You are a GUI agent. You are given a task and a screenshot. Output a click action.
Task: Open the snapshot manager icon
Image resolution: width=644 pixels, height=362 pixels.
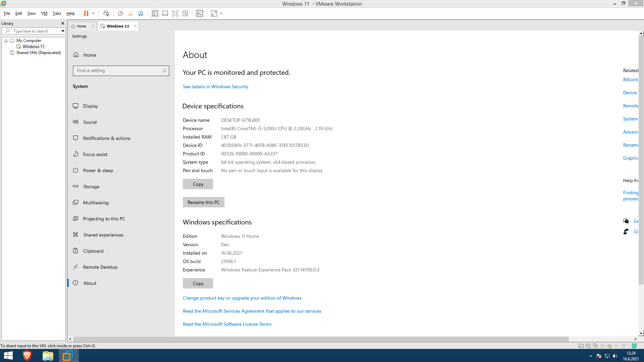[141, 13]
